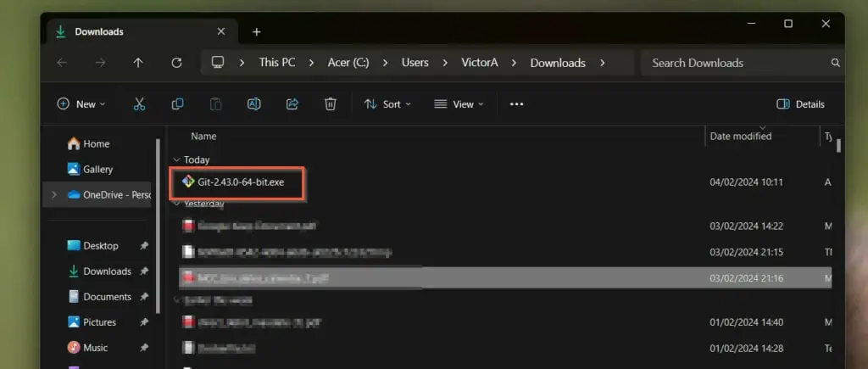The width and height of the screenshot is (868, 369).
Task: Open Documents in the sidebar
Action: [x=108, y=296]
